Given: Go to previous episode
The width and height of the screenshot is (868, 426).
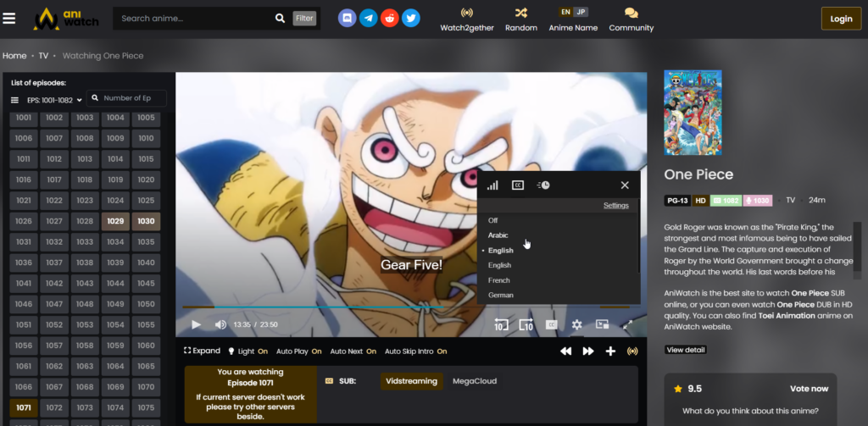Looking at the screenshot, I should 565,351.
